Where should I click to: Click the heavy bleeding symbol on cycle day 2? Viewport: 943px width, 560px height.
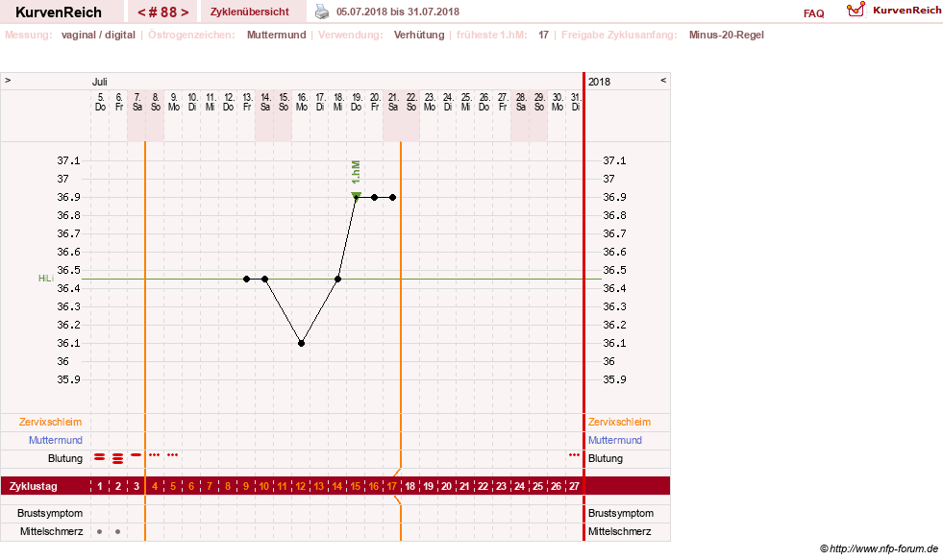click(118, 458)
